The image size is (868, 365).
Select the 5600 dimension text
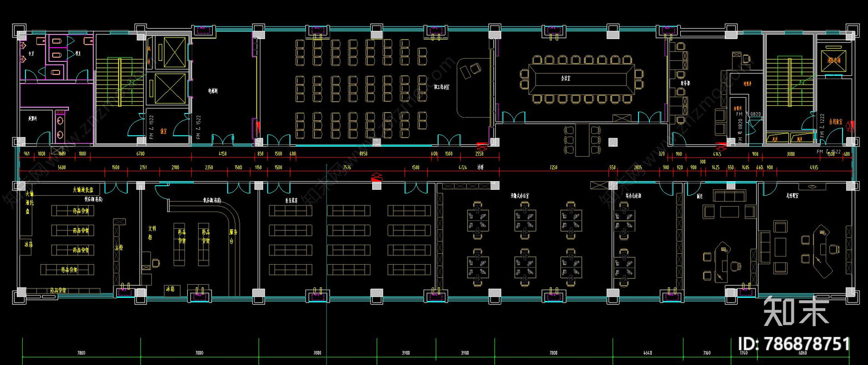click(62, 168)
